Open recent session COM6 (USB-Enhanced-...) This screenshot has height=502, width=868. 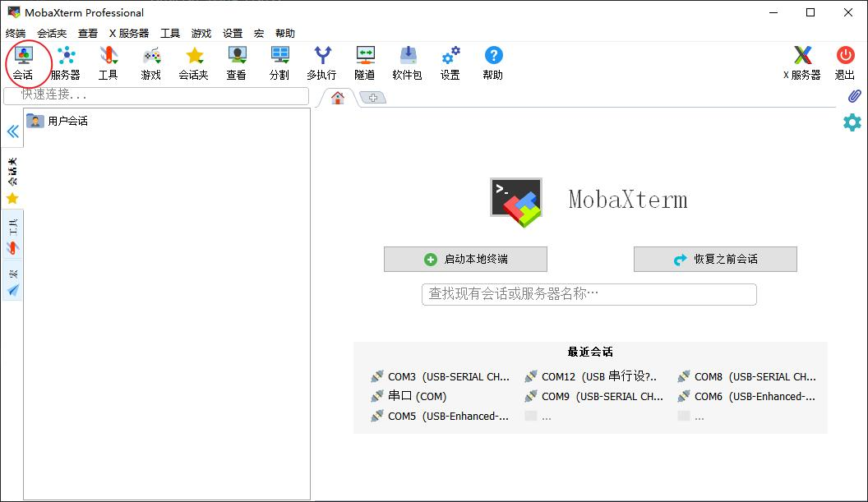[746, 396]
